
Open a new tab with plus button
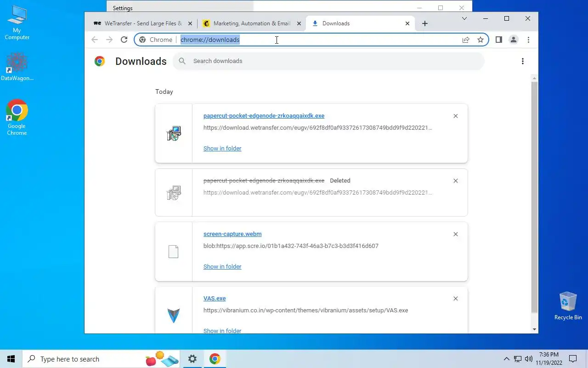(x=425, y=23)
